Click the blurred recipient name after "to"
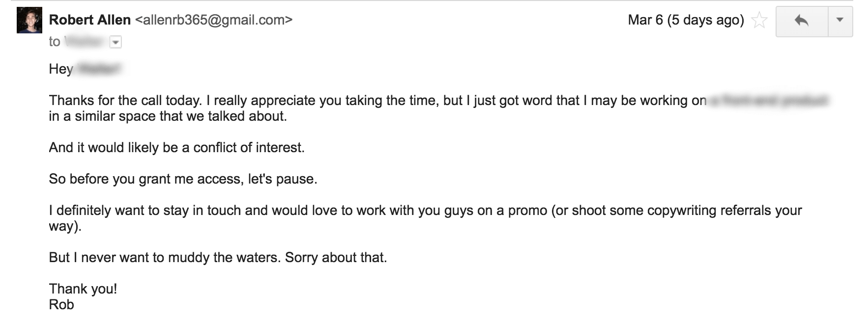Viewport: 868px width, 322px height. (84, 42)
